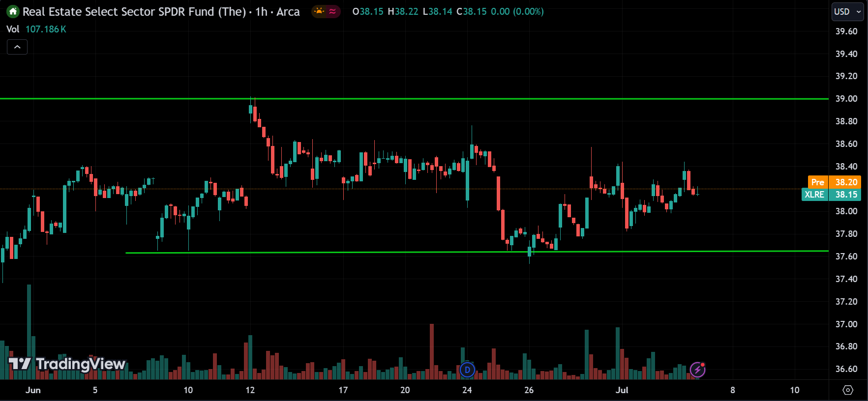Screen dimensions: 868x401
Task: Click the 20 date label on time axis
Action: 405,390
